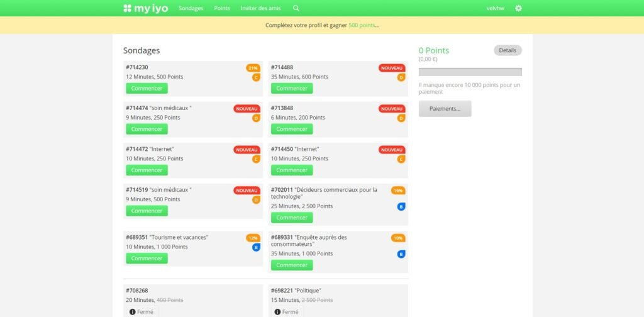Go to the Points menu item
Image resolution: width=644 pixels, height=317 pixels.
click(222, 8)
